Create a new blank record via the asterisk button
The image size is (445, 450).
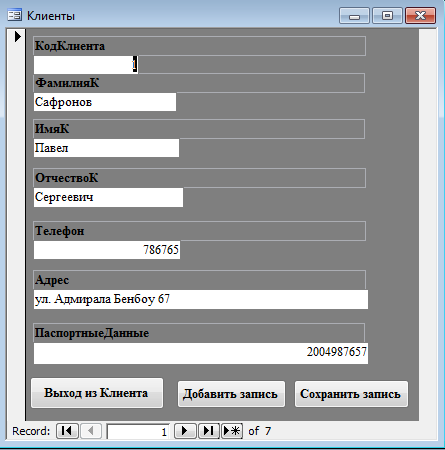[x=232, y=431]
